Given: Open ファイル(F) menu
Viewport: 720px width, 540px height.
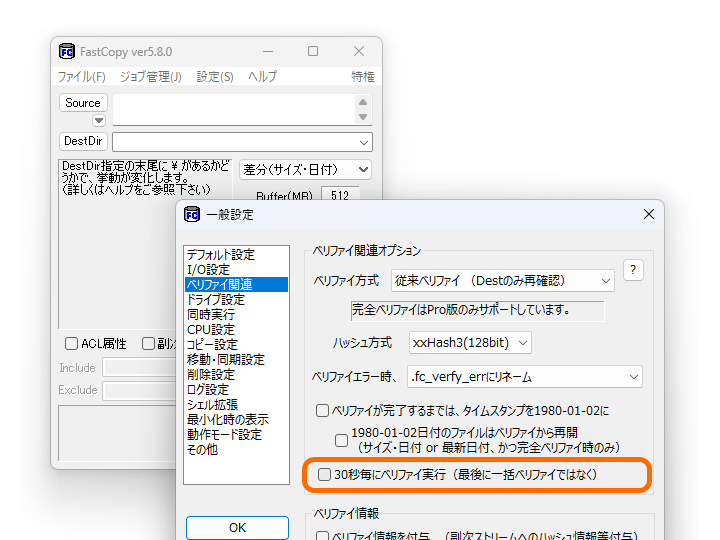Looking at the screenshot, I should click(x=82, y=77).
